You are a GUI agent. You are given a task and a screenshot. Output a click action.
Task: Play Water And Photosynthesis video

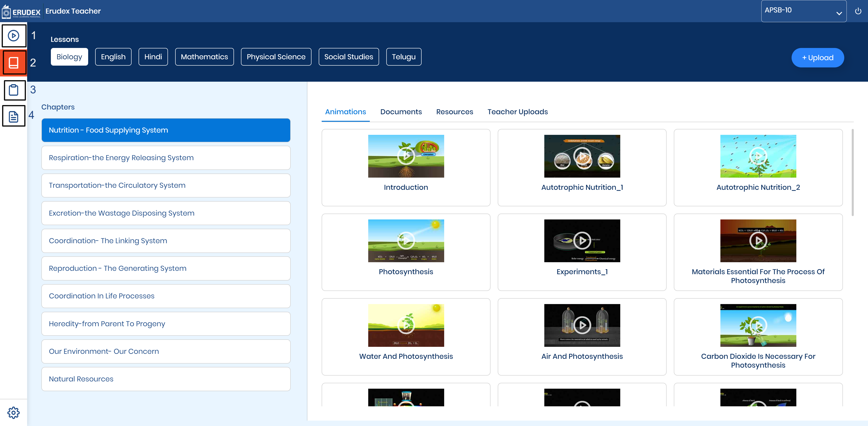pos(406,325)
